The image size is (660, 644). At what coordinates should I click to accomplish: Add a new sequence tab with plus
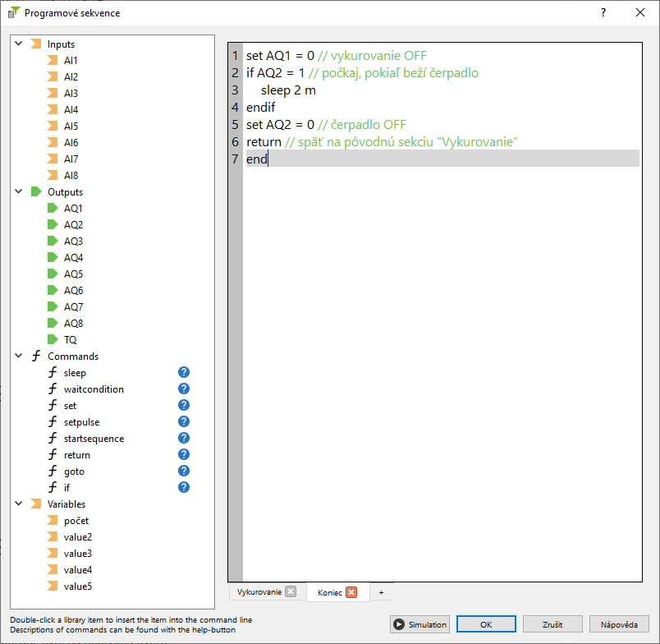(381, 592)
